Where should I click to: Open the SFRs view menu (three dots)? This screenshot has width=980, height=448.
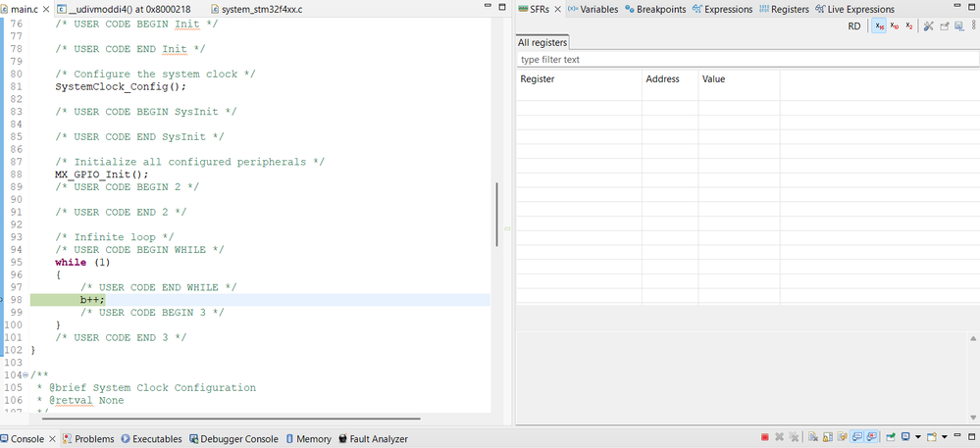tap(973, 25)
